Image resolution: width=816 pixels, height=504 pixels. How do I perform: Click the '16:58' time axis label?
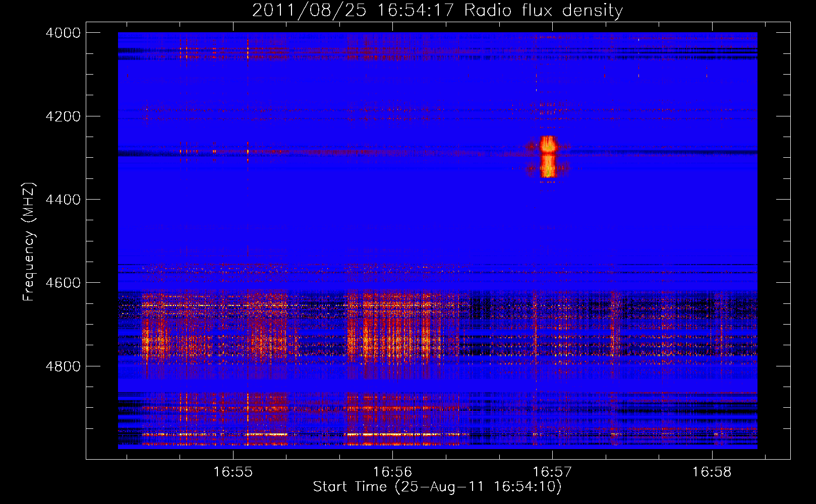tap(712, 472)
